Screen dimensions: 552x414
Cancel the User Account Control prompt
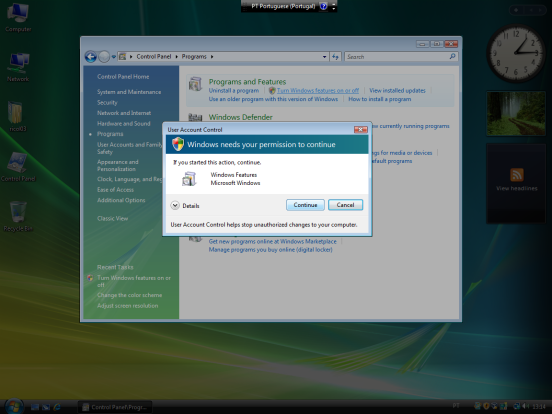coord(345,205)
